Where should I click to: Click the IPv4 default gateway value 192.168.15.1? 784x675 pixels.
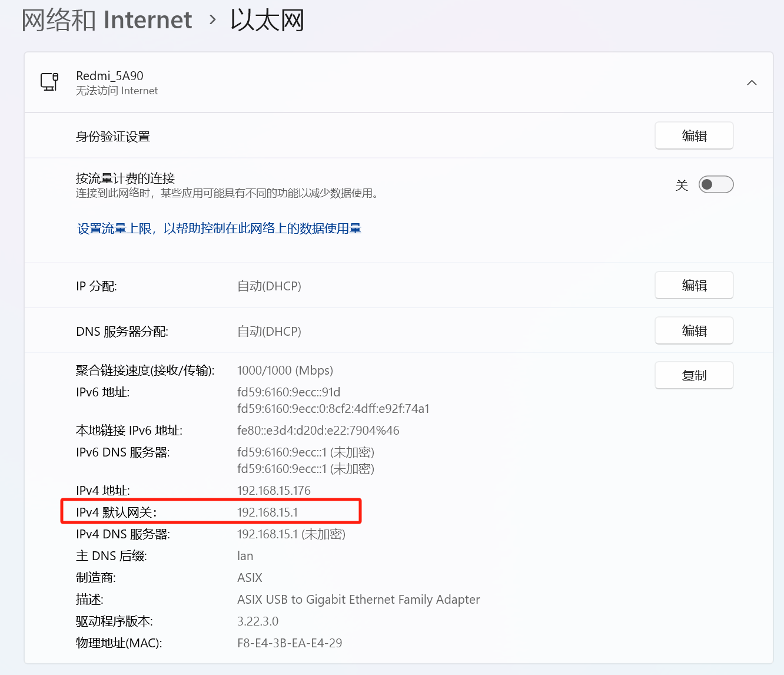pos(267,512)
